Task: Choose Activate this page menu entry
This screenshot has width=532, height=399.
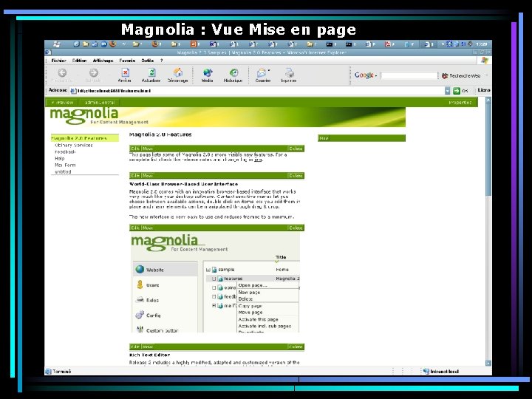Action: 258,319
